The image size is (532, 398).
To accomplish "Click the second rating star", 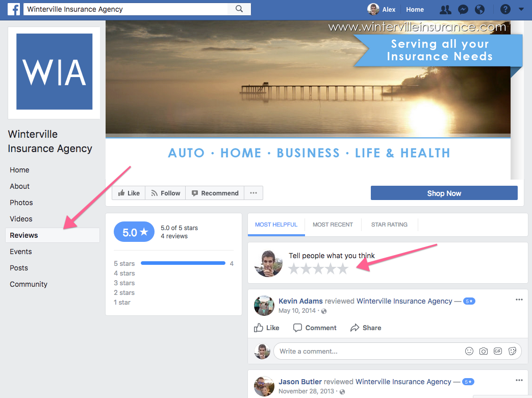I will [x=306, y=269].
